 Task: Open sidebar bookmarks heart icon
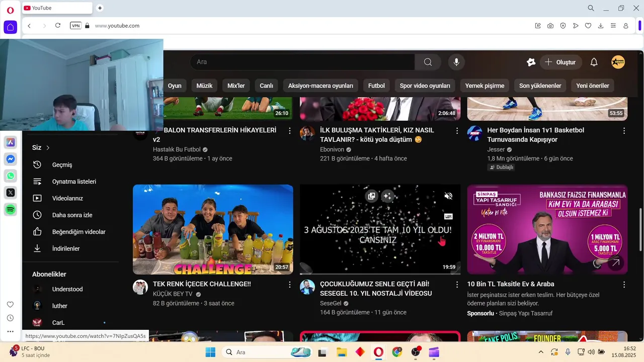10,305
